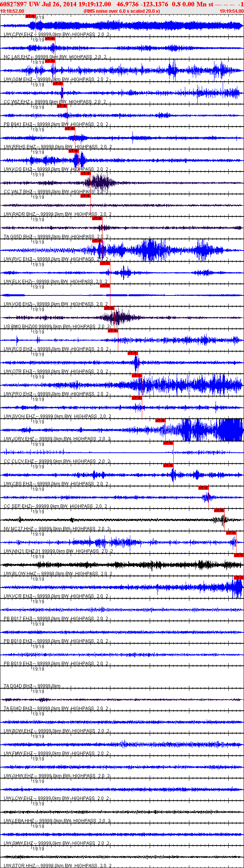Click the pick marker on the BMO waveform

(x=109, y=308)
